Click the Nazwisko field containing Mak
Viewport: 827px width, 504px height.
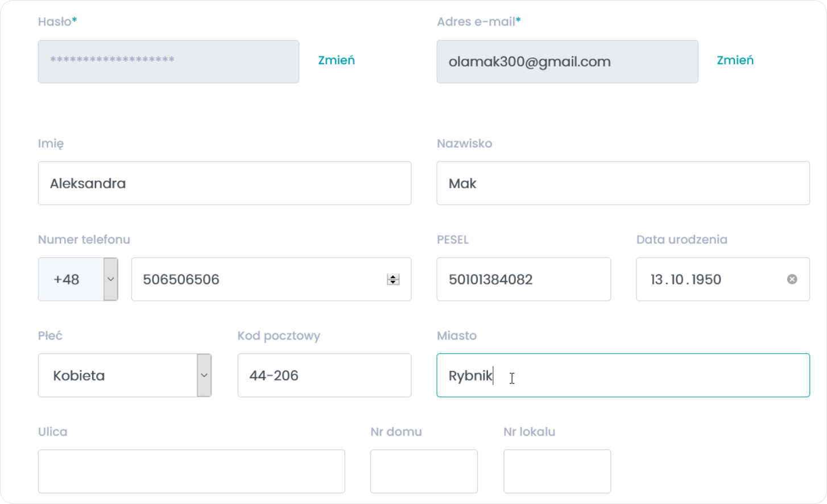pos(623,183)
